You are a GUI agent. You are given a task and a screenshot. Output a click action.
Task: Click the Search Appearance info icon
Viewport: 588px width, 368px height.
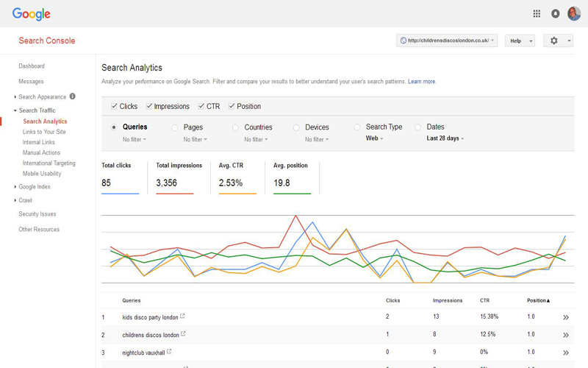point(72,96)
